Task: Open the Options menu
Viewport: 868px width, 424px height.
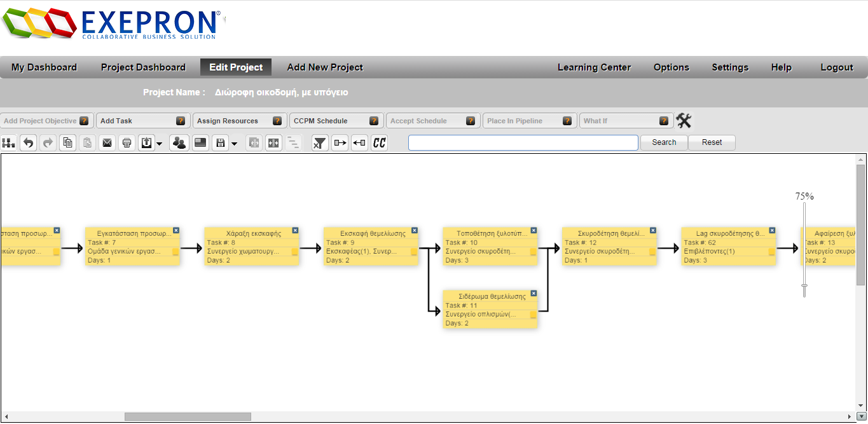Action: point(672,67)
